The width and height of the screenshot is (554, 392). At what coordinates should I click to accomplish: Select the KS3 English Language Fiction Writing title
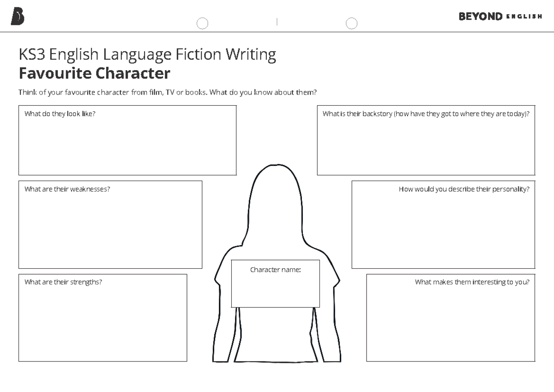pyautogui.click(x=147, y=54)
